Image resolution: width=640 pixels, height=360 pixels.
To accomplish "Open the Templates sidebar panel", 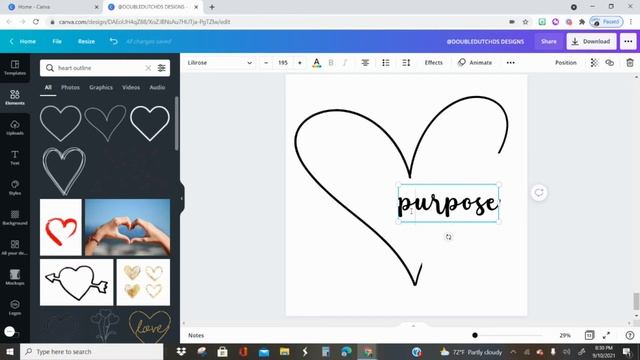I will [x=15, y=67].
